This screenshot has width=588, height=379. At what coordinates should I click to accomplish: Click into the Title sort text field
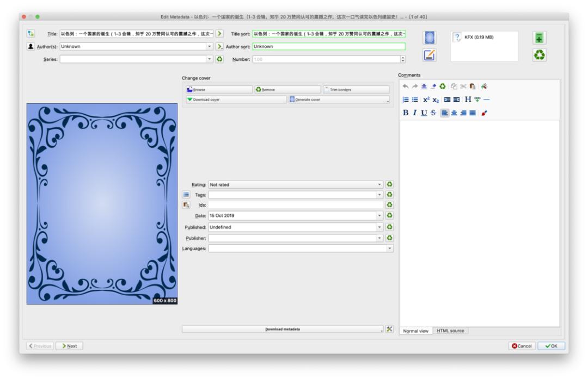point(328,34)
